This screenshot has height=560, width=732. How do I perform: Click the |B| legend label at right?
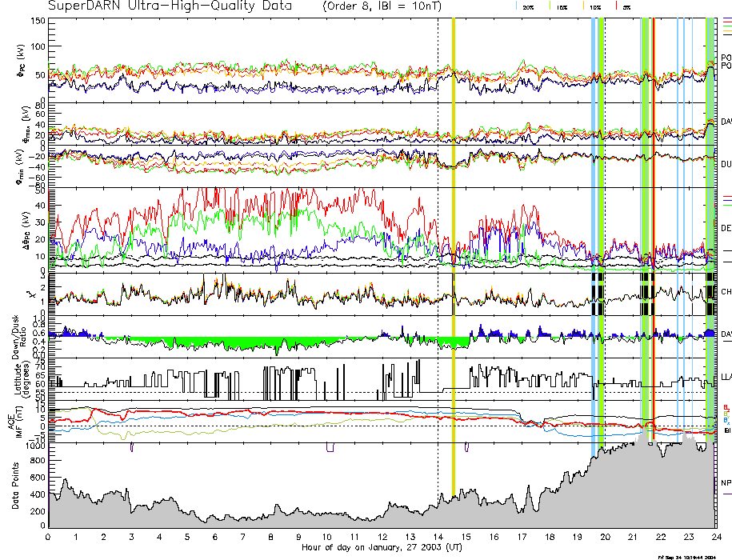click(x=726, y=430)
